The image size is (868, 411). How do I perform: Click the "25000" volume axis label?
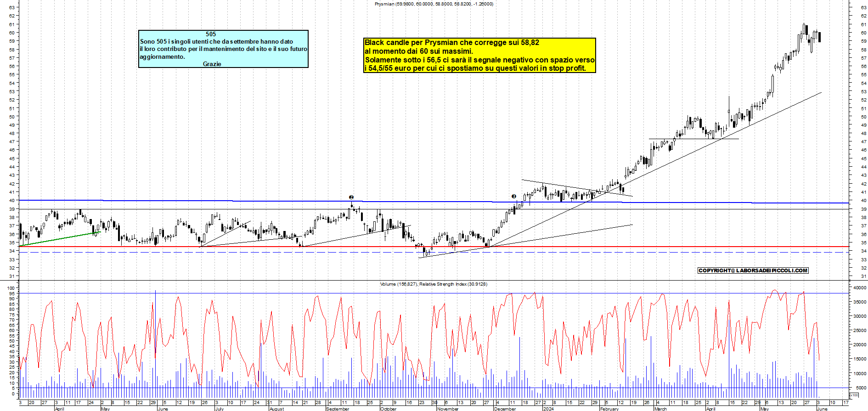click(859, 331)
